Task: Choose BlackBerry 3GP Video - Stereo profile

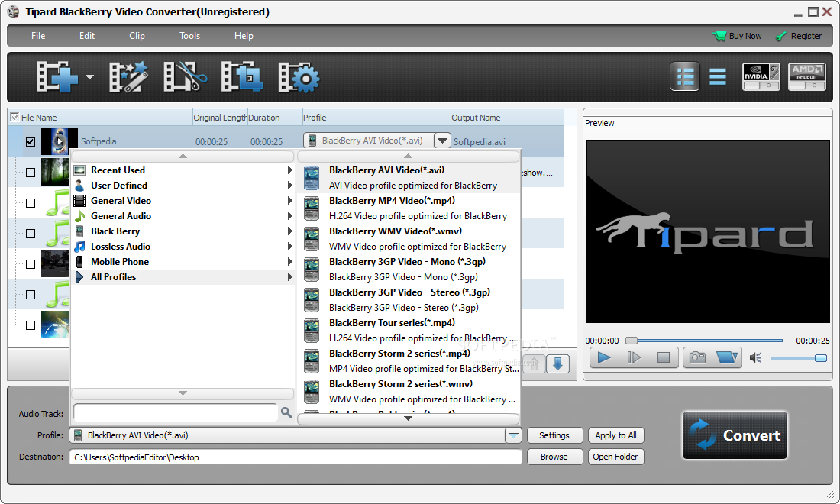Action: (x=409, y=300)
